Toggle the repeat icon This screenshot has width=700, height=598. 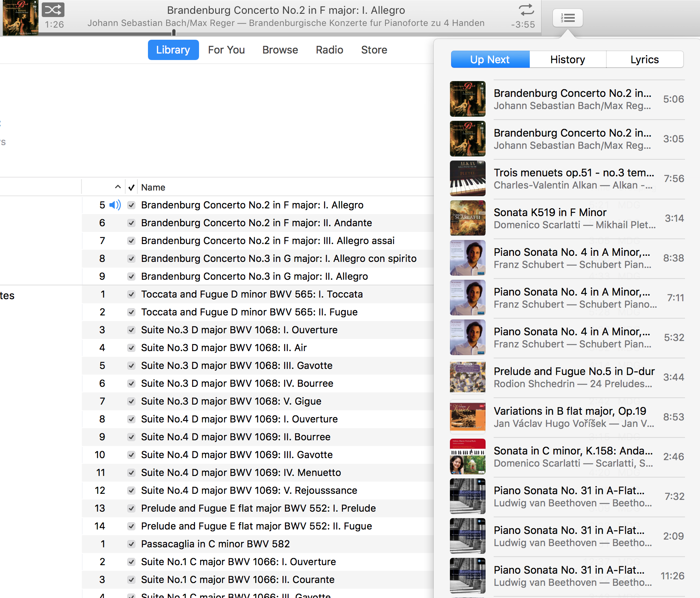(x=526, y=10)
